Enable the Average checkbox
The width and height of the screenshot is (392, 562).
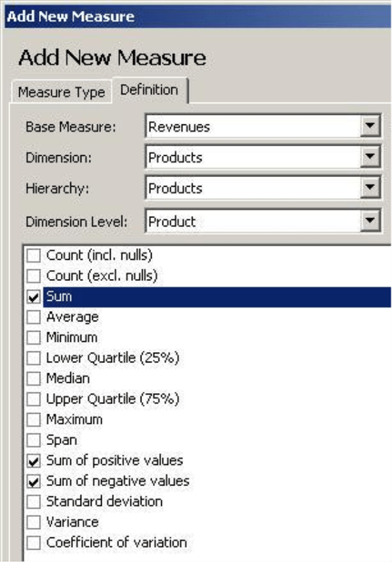click(x=33, y=317)
